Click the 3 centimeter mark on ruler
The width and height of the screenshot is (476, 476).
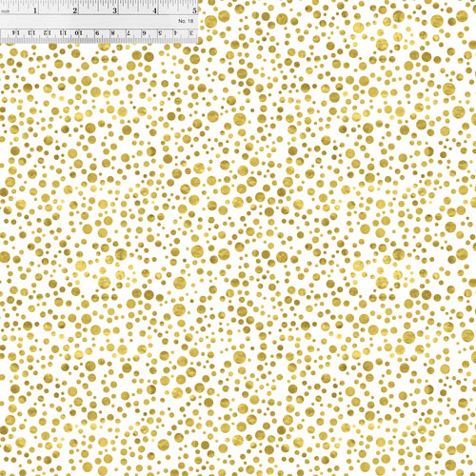pyautogui.click(x=191, y=32)
